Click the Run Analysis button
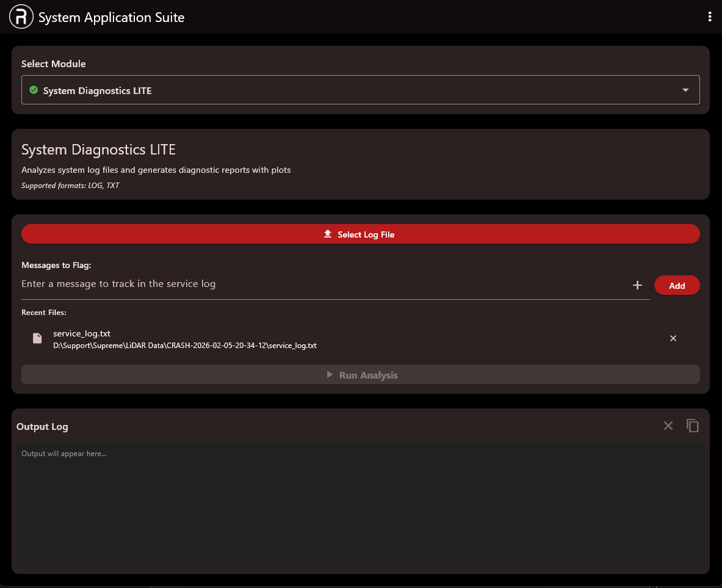 point(360,375)
